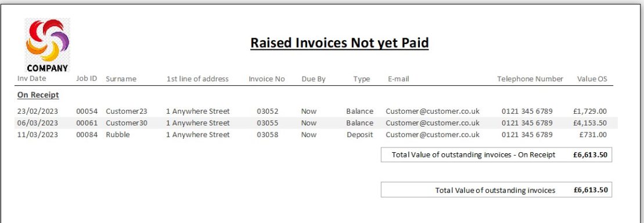Click Job ID 00054
This screenshot has width=644, height=223.
[87, 111]
